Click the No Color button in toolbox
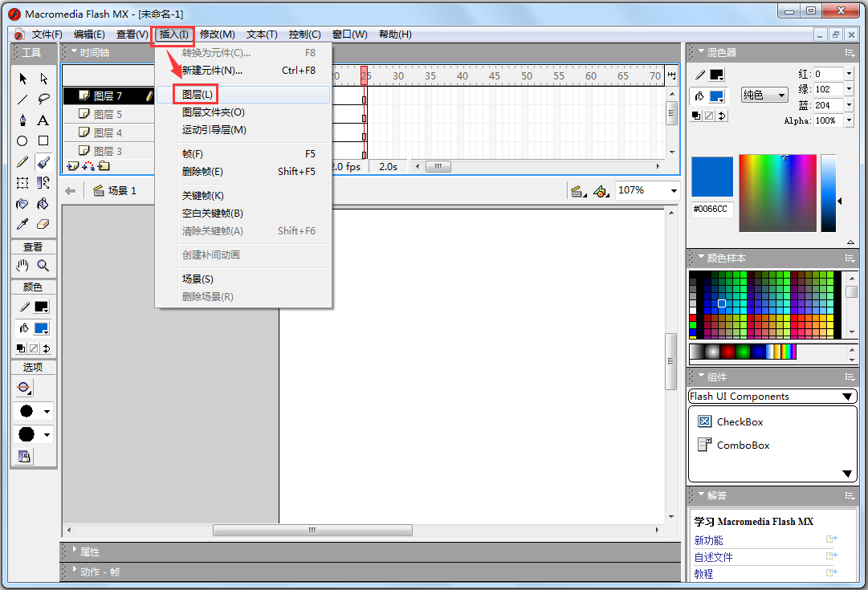The height and width of the screenshot is (590, 868). coord(34,348)
